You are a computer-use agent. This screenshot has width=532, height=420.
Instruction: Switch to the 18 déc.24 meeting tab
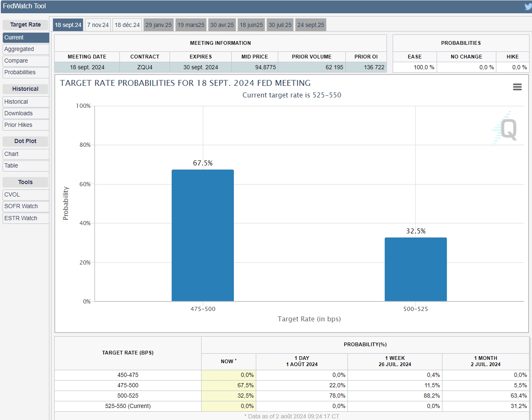click(x=127, y=25)
